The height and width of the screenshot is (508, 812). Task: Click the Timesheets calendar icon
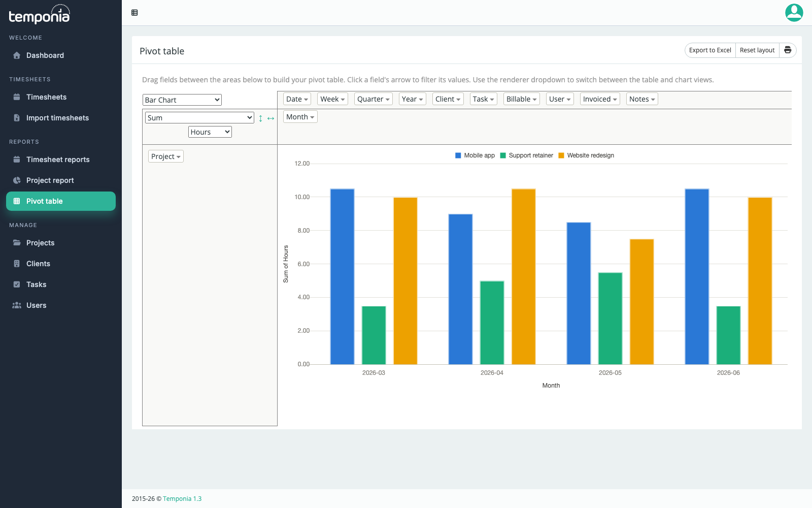[17, 97]
